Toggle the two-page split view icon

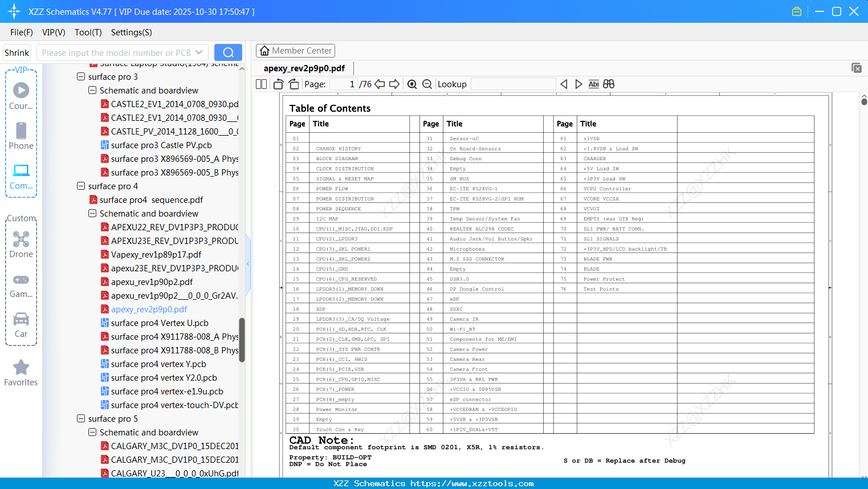(x=261, y=84)
